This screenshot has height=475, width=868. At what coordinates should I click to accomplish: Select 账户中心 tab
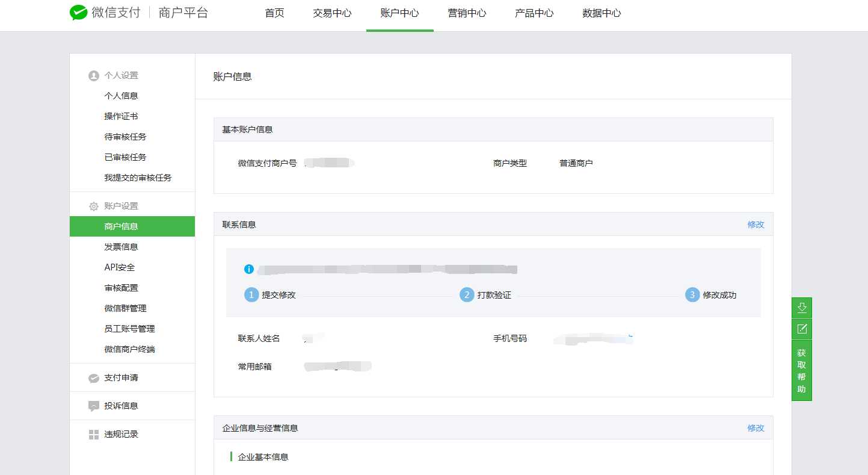400,13
